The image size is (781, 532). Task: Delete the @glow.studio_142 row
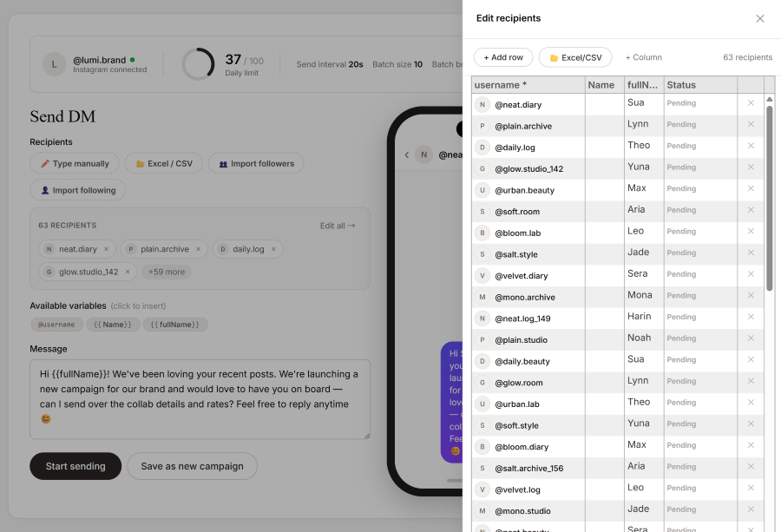coord(751,167)
